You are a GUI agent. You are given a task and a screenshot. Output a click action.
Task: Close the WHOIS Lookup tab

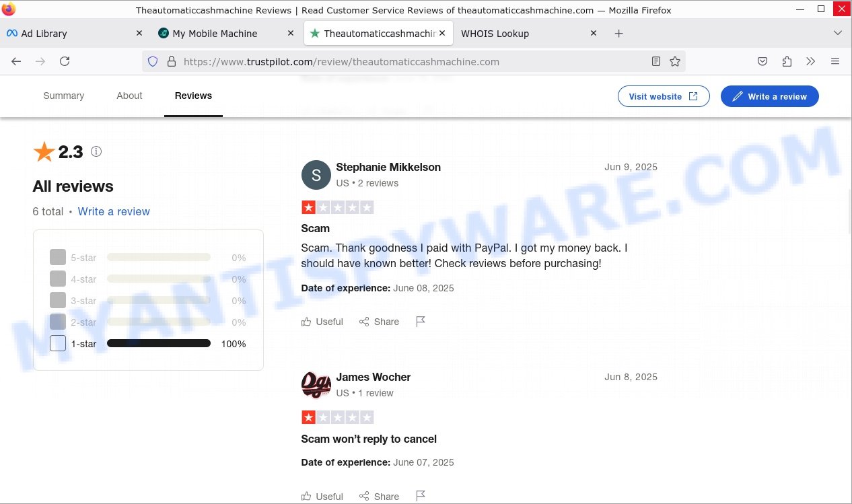(594, 33)
